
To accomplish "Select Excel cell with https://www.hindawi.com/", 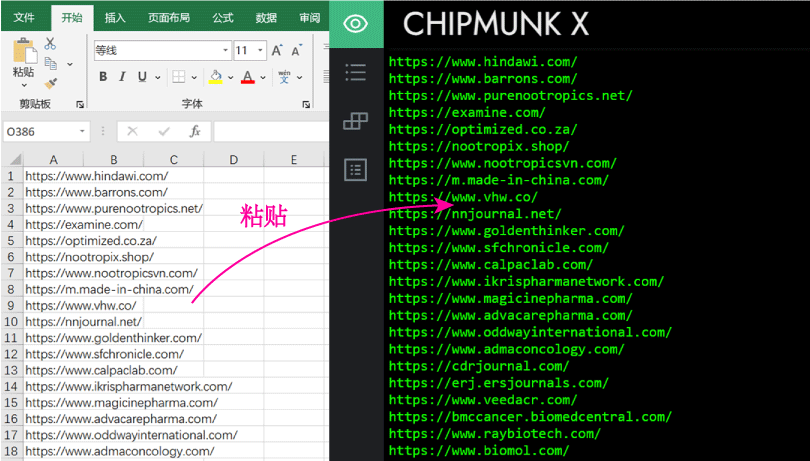I will click(x=97, y=176).
